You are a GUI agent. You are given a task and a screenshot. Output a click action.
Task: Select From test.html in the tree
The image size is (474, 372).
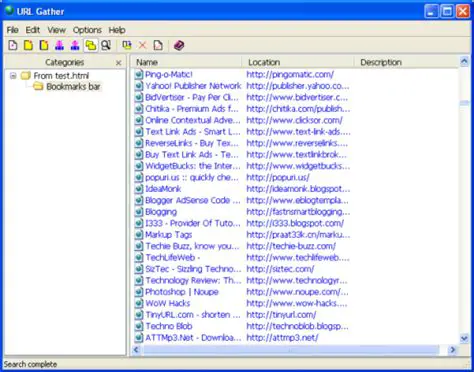[x=61, y=76]
